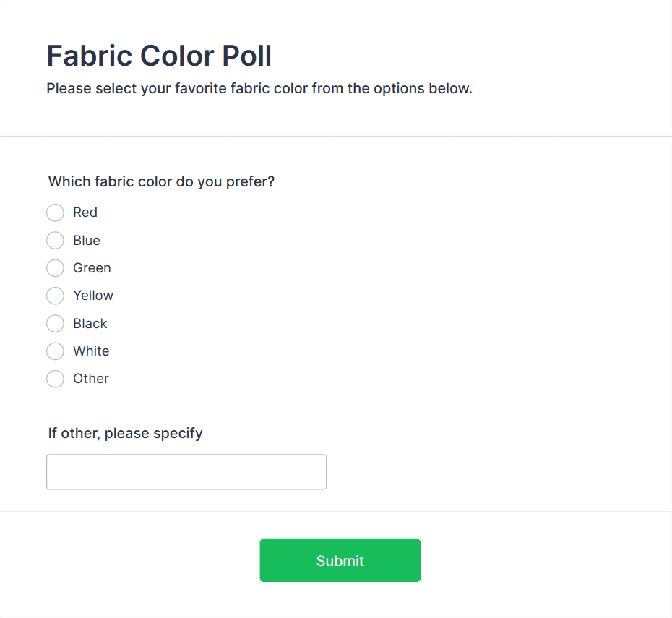The height and width of the screenshot is (618, 672).
Task: Focus the 'If other, please specify' text box
Action: (186, 472)
